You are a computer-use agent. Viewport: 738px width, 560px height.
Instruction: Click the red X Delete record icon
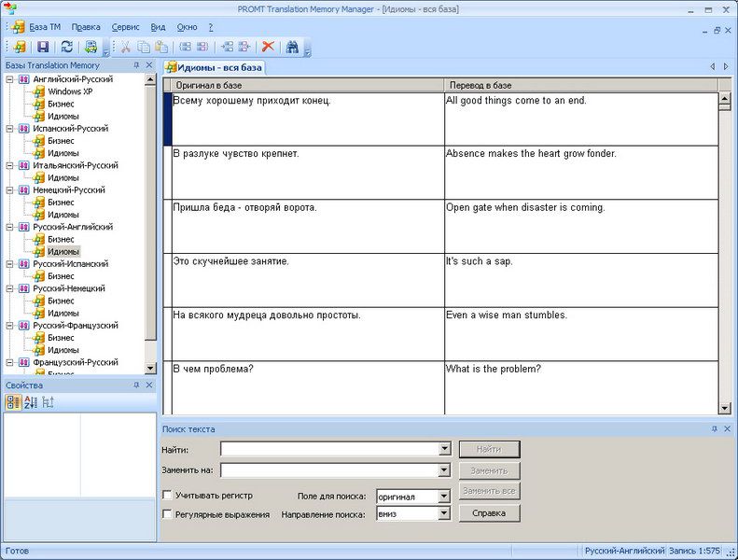[268, 46]
